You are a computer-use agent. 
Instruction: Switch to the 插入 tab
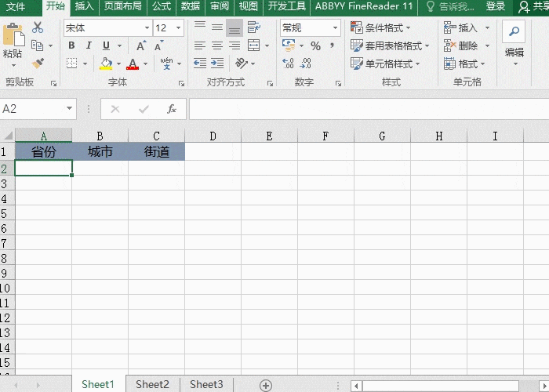pyautogui.click(x=84, y=6)
